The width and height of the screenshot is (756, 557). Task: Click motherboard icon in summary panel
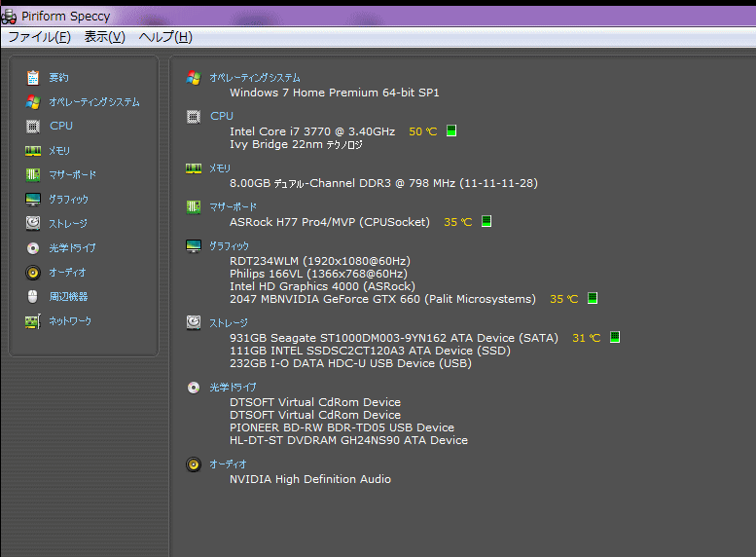tap(194, 207)
